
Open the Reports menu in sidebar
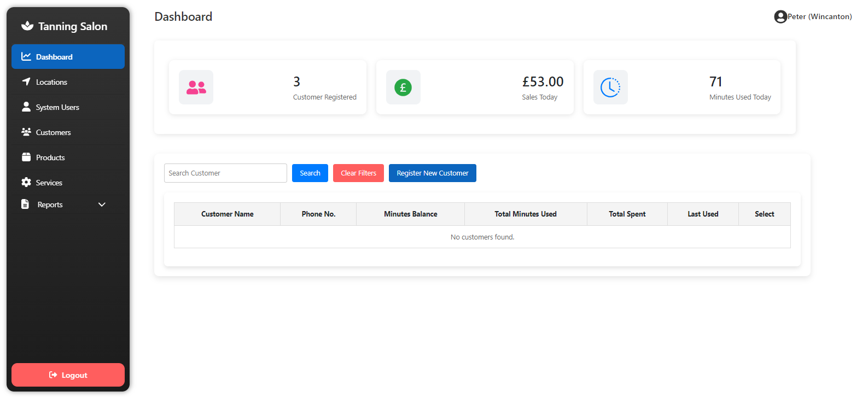tap(50, 205)
